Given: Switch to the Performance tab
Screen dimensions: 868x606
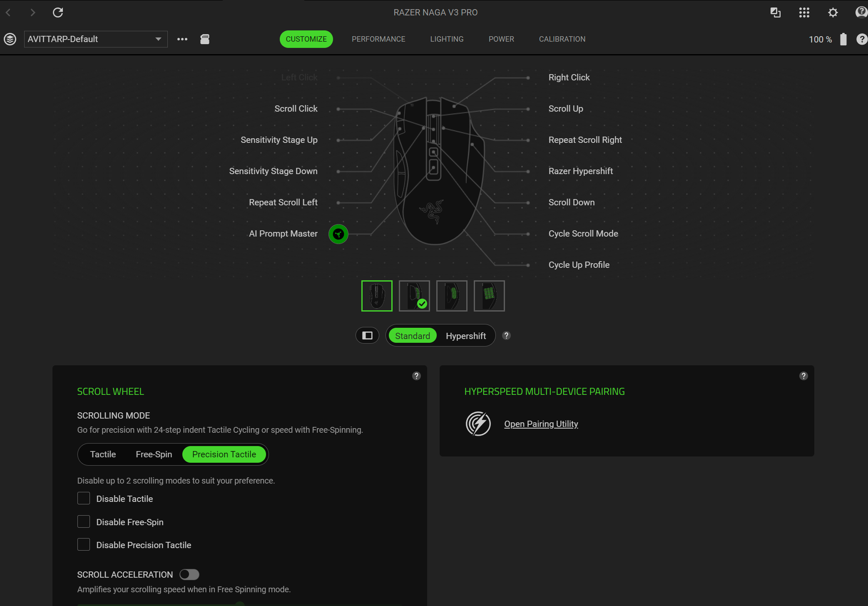Looking at the screenshot, I should point(378,39).
